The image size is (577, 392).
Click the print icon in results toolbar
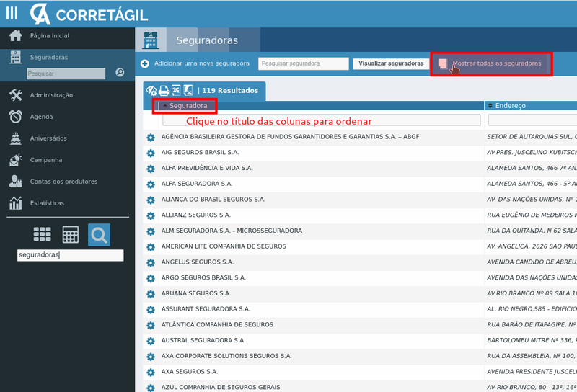[x=164, y=91]
